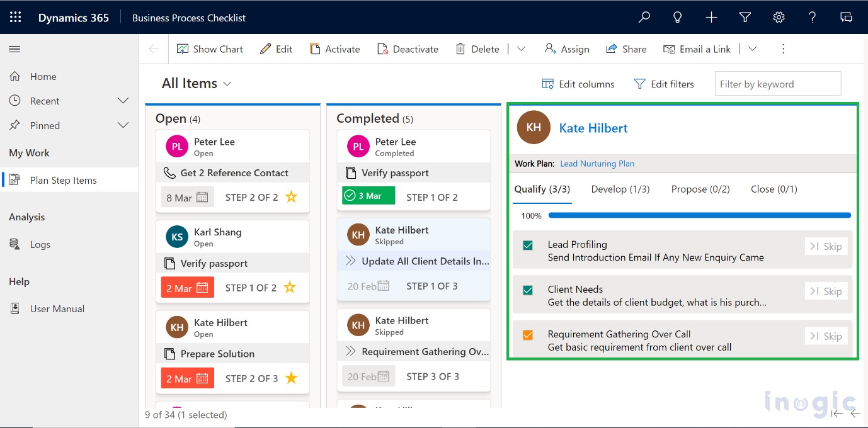Open the Lead Nurturing Plan link
The height and width of the screenshot is (428, 868).
597,164
